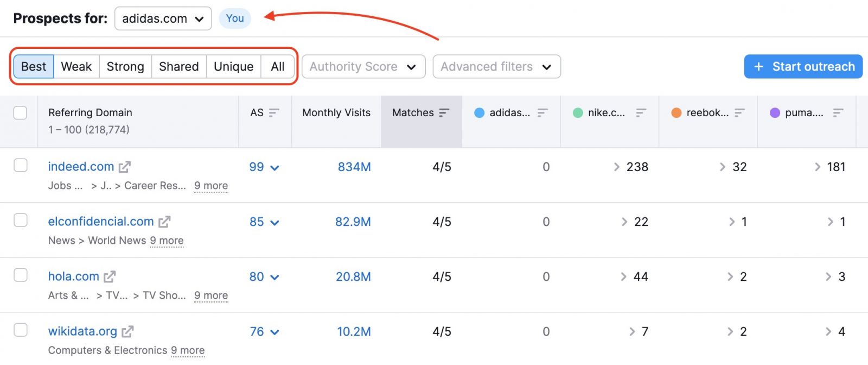Sort by Matches column sort icon
868x365 pixels.
444,112
